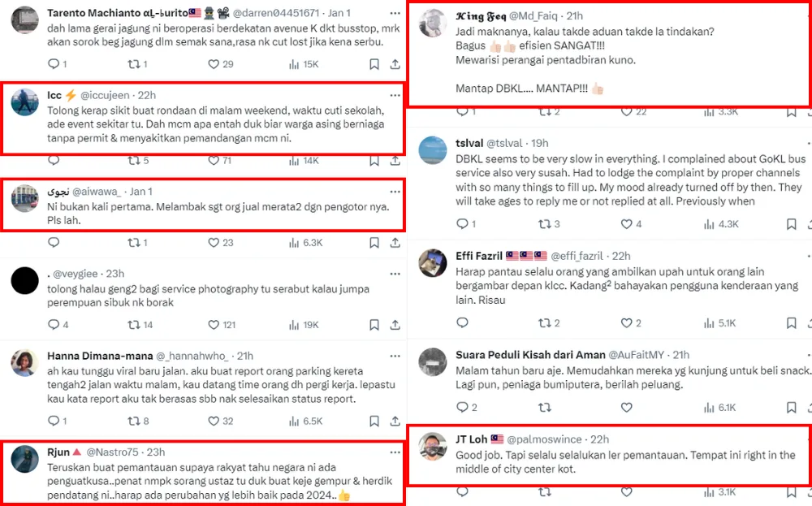Visit Effi Fazril's profile via display name
Image resolution: width=812 pixels, height=506 pixels.
(x=479, y=256)
